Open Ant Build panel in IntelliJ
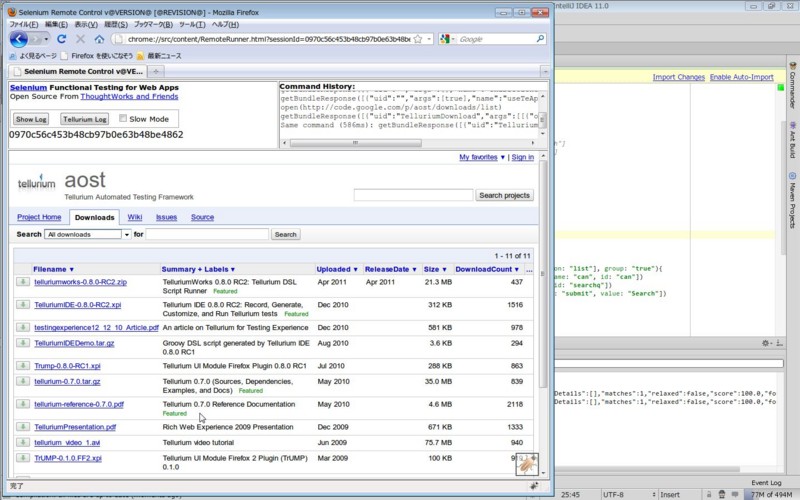 click(792, 140)
